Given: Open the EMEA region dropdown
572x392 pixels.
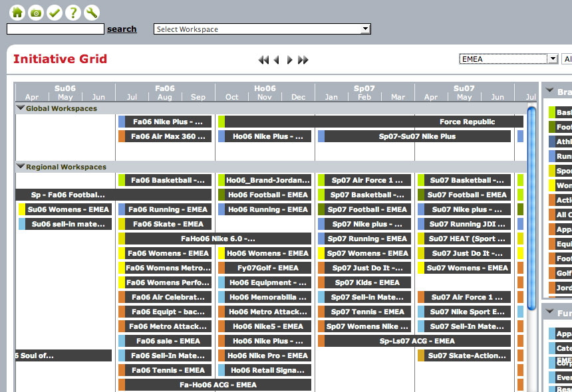Looking at the screenshot, I should click(x=509, y=59).
